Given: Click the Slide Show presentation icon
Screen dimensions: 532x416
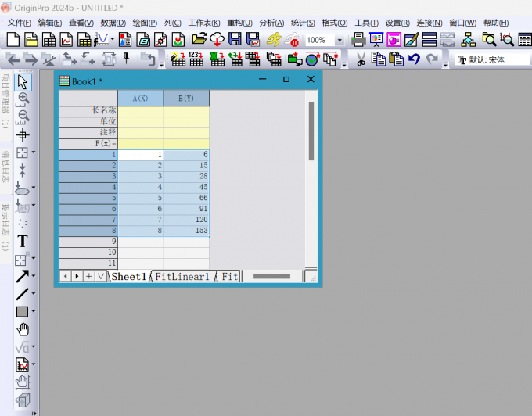Looking at the screenshot, I should pyautogui.click(x=376, y=40).
